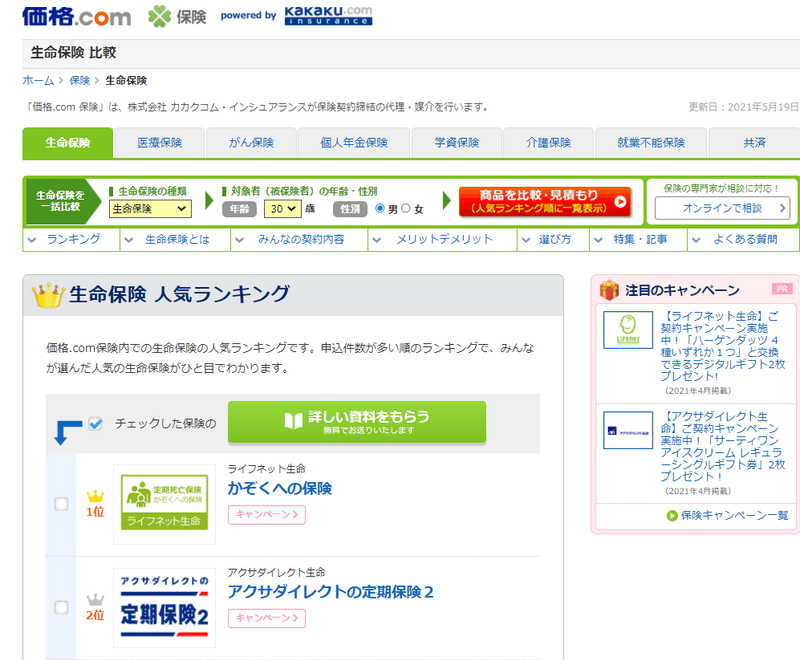Click the PR badge in campaign box
Screen dimensions: 800x660
click(782, 289)
